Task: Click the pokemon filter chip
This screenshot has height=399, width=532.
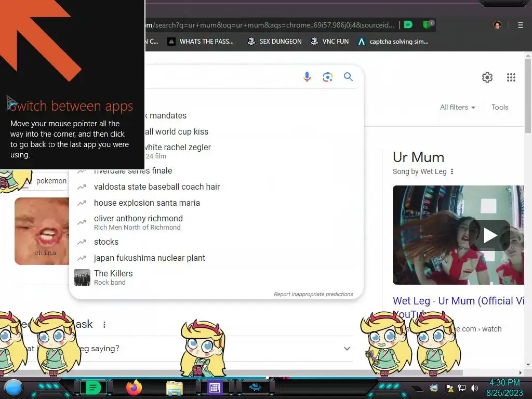Action: 51,181
